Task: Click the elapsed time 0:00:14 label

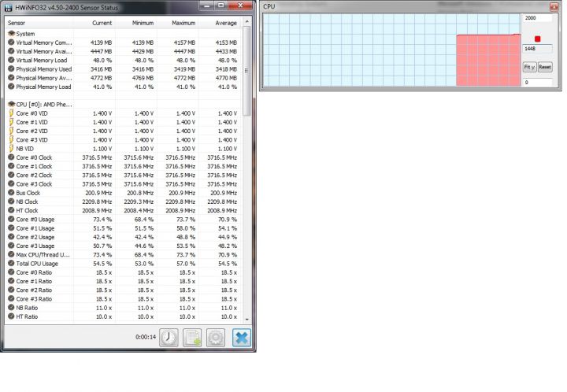Action: (146, 337)
